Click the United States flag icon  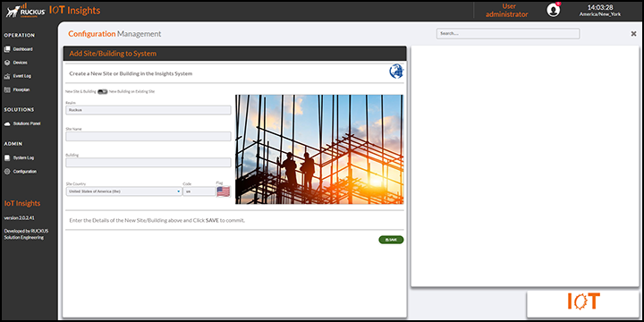click(x=223, y=191)
